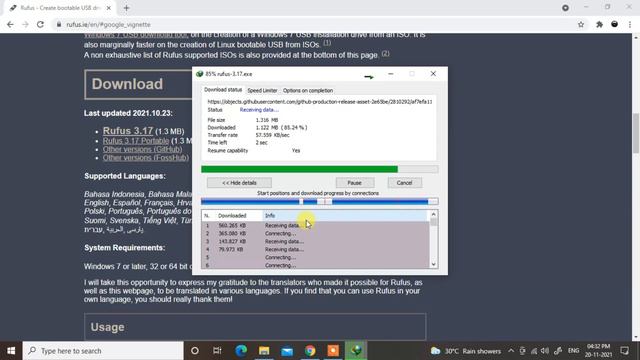Select connection row 5 showing Connecting

click(315, 257)
